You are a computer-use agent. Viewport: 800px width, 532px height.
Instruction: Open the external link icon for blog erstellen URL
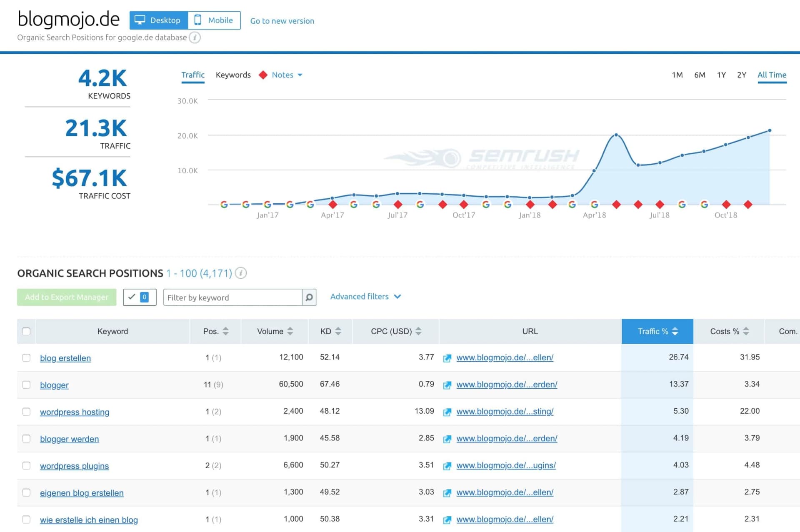tap(447, 357)
